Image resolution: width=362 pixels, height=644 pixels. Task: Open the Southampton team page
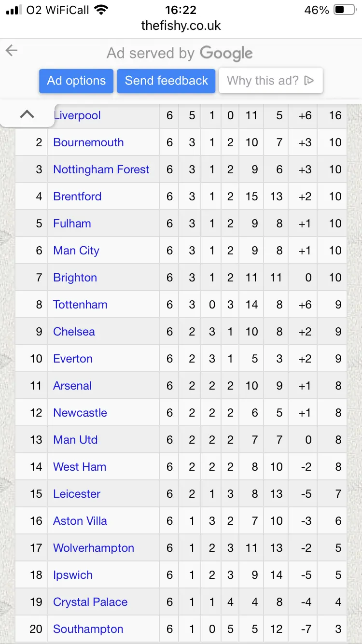click(x=88, y=629)
